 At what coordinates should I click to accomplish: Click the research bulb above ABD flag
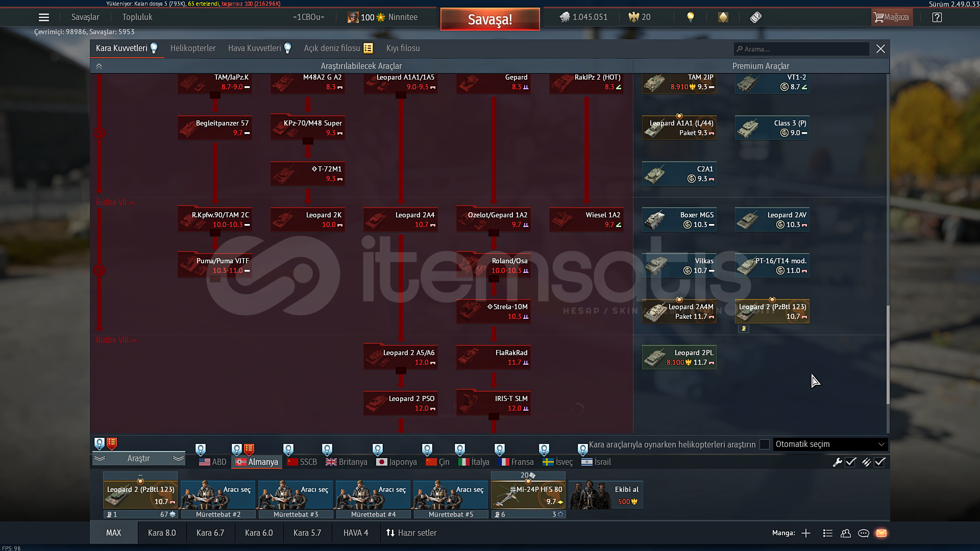[201, 449]
